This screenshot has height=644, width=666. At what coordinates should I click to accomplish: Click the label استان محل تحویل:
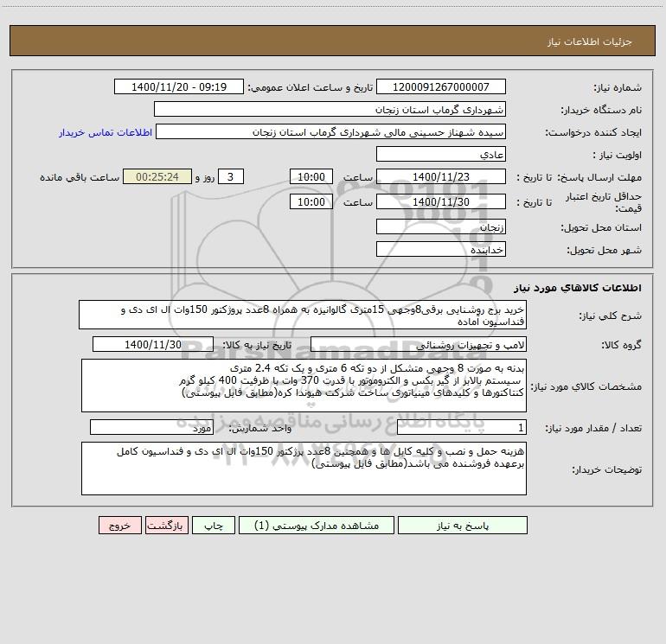tap(601, 228)
